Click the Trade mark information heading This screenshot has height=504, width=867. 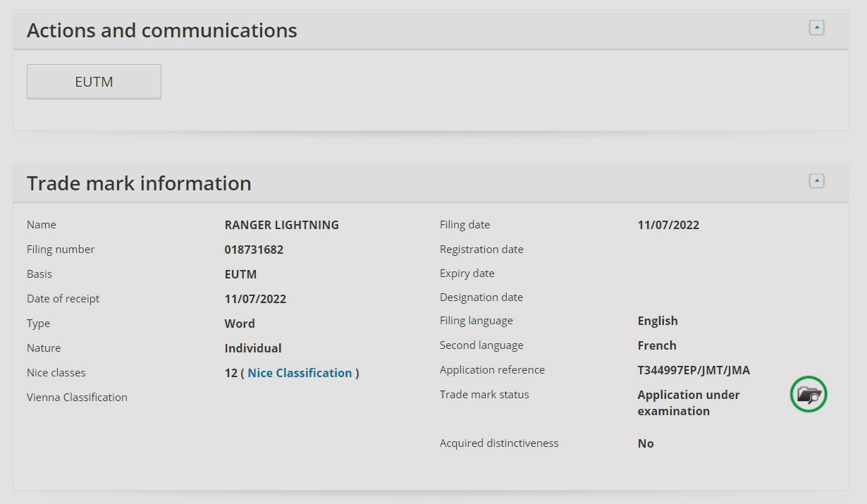[x=139, y=183]
